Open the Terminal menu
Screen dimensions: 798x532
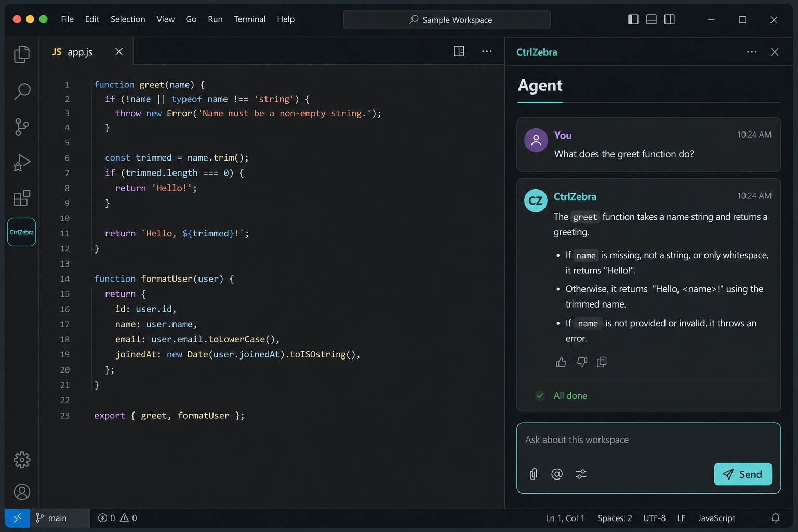249,19
